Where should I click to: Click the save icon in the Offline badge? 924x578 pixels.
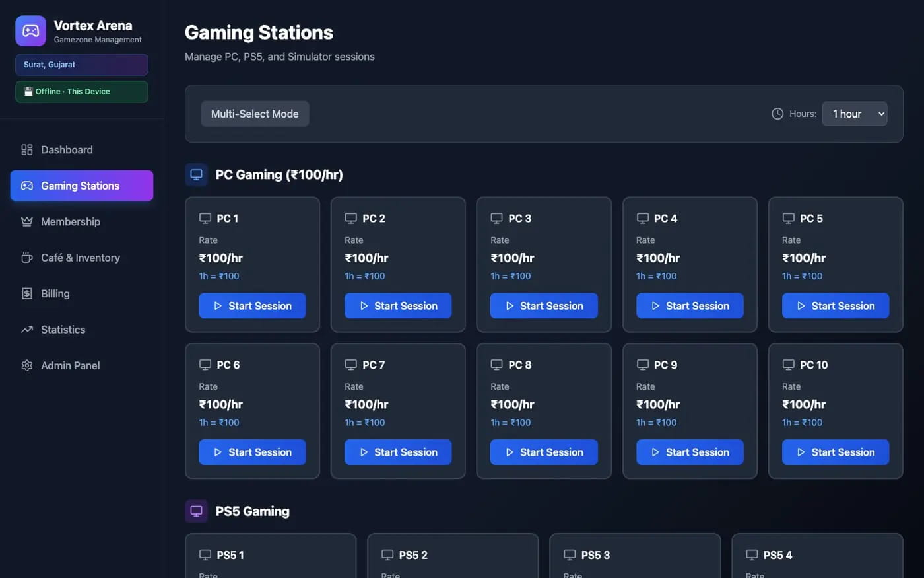(x=28, y=92)
